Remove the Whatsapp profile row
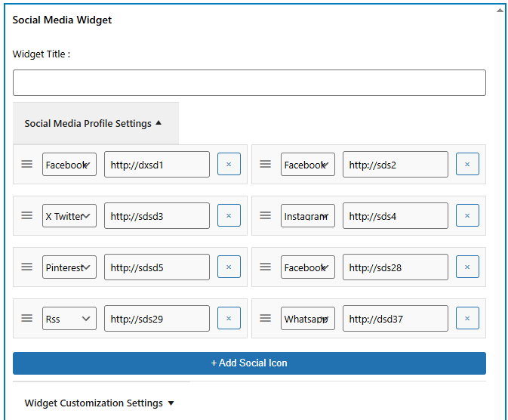 click(x=467, y=319)
